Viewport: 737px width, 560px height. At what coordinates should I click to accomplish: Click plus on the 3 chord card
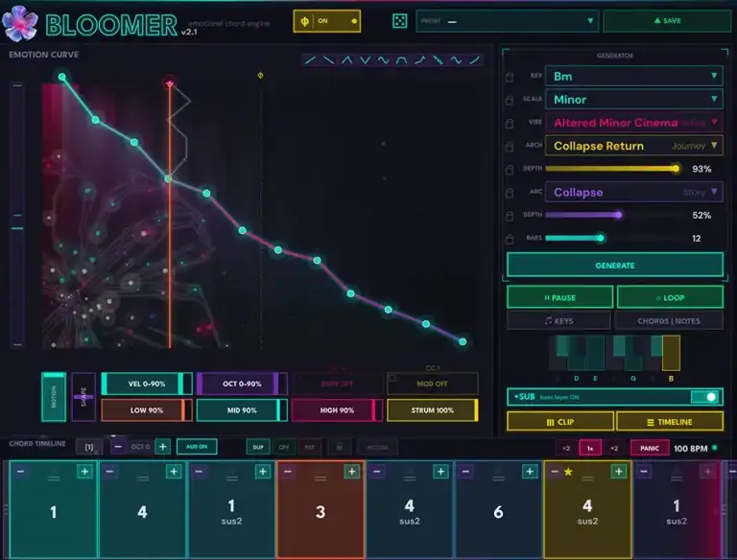[x=351, y=471]
